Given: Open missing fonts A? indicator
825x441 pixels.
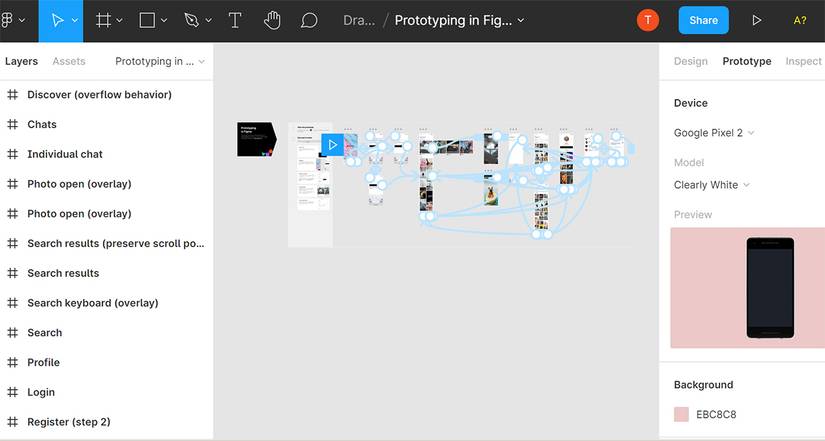Looking at the screenshot, I should click(x=800, y=21).
